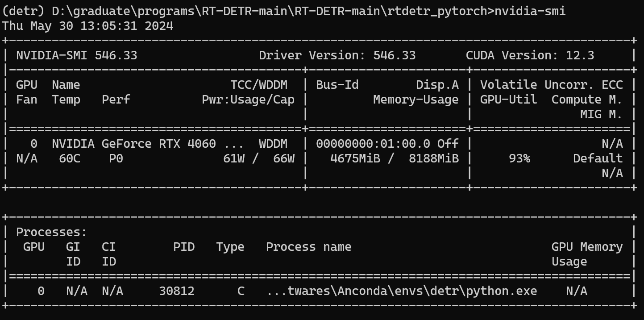Click the PID 30812 entry
Viewport: 644px width, 320px height.
177,291
